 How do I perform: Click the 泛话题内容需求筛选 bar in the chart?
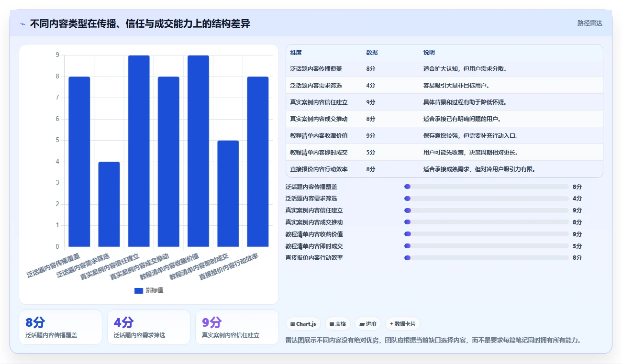pos(109,204)
